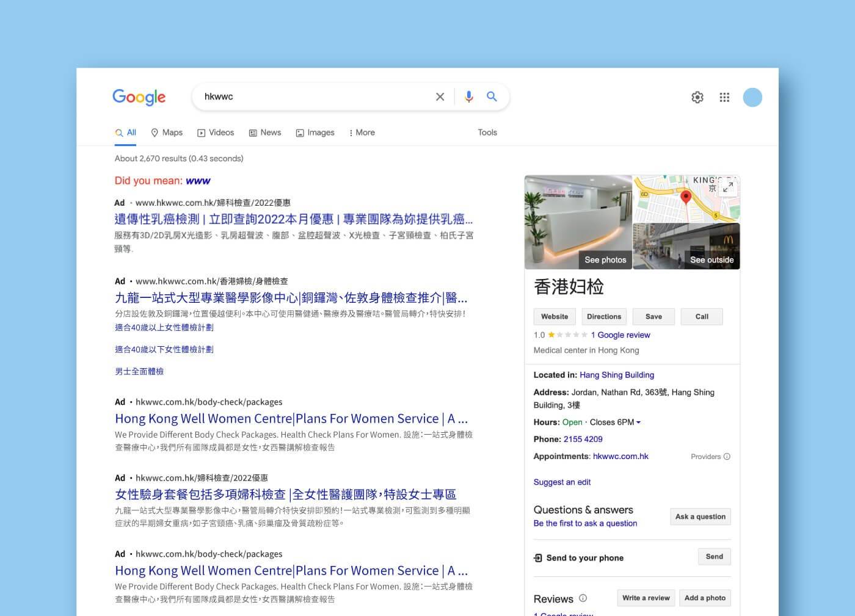The image size is (855, 616).
Task: Click the blue search magnifier icon
Action: (492, 96)
